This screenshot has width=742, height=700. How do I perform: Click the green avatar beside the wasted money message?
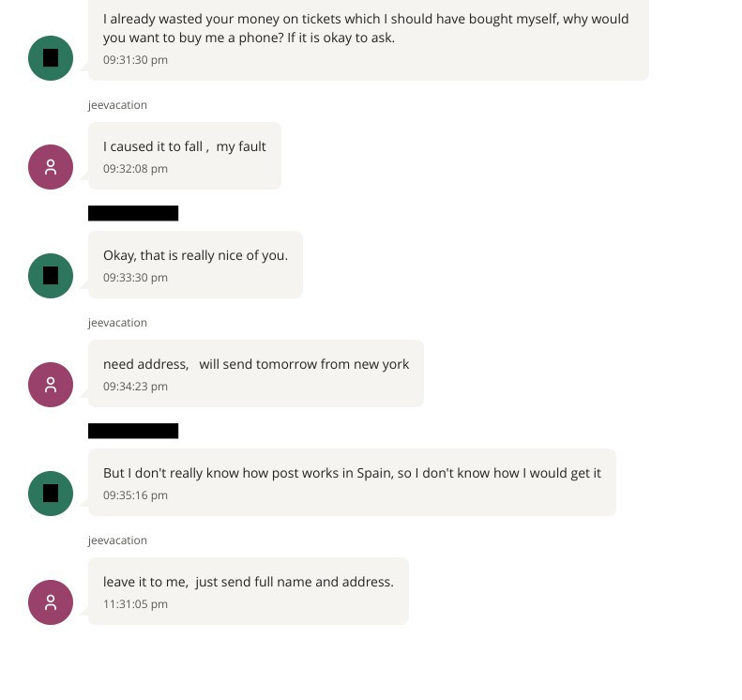pos(51,58)
